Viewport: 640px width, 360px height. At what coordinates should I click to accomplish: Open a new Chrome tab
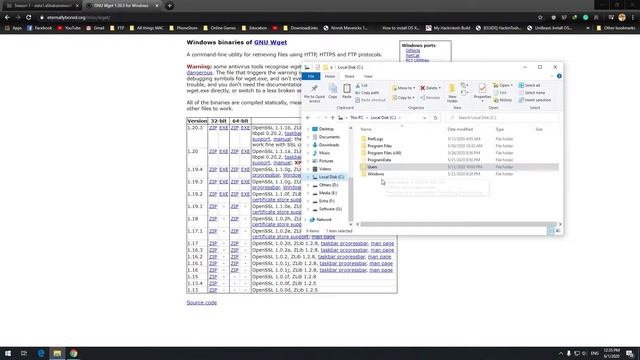tap(169, 6)
